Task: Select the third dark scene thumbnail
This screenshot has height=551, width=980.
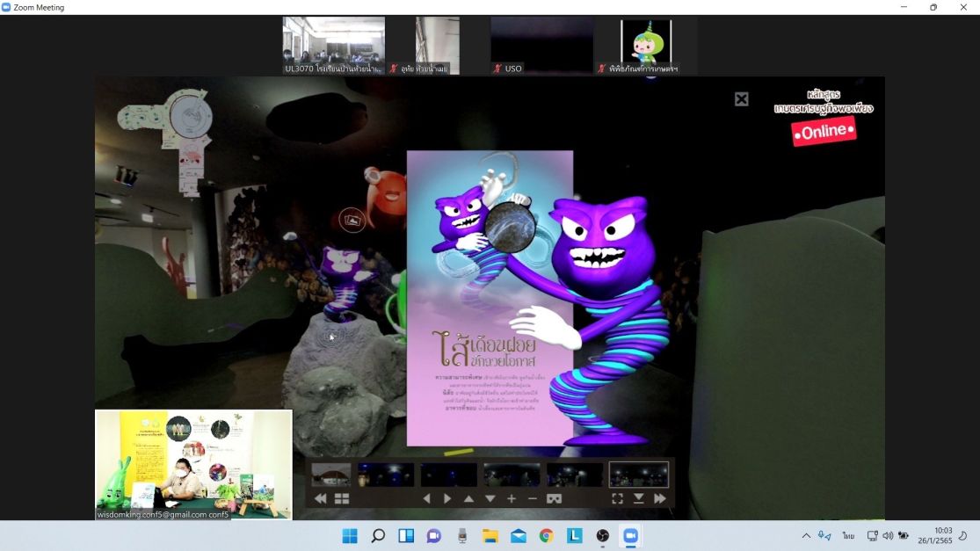Action: 449,475
